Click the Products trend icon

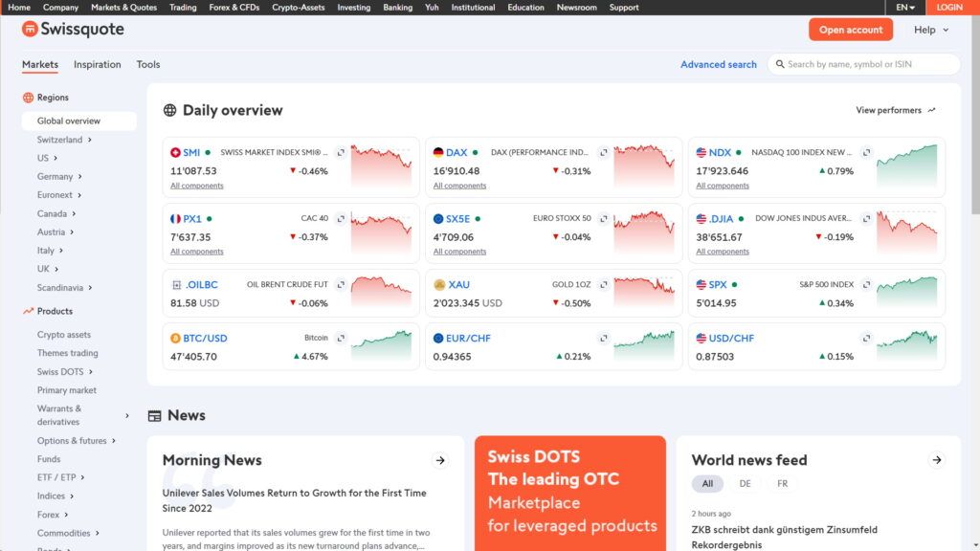point(28,311)
